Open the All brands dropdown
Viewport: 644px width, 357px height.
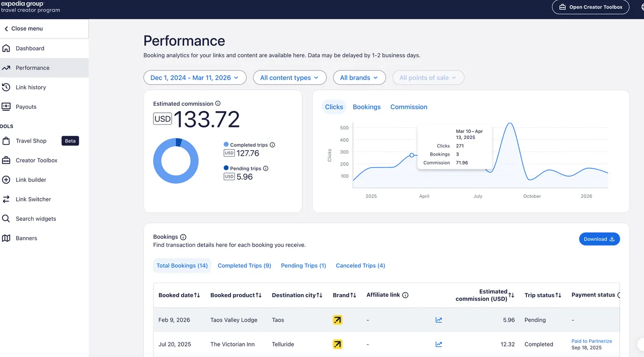(359, 77)
